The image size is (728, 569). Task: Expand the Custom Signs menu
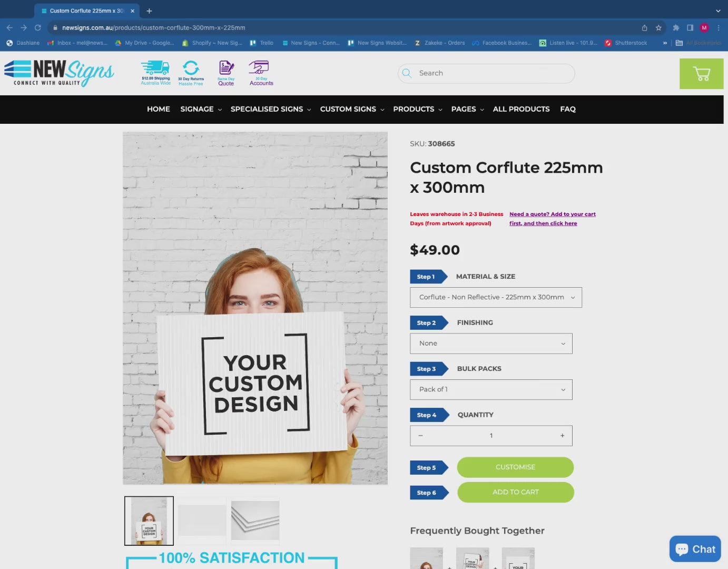[352, 109]
